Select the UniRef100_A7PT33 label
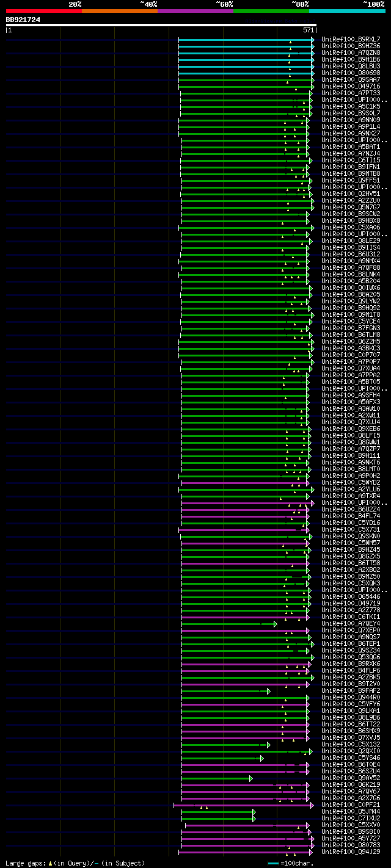This screenshot has width=391, height=868. [x=351, y=93]
